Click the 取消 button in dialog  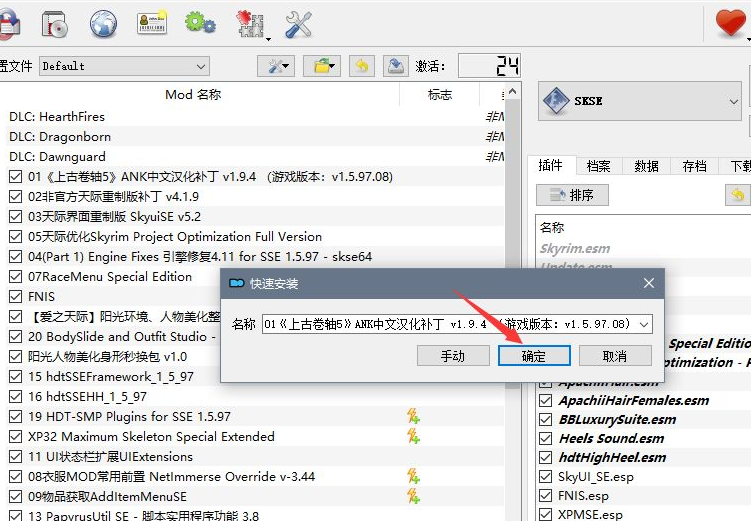[615, 356]
